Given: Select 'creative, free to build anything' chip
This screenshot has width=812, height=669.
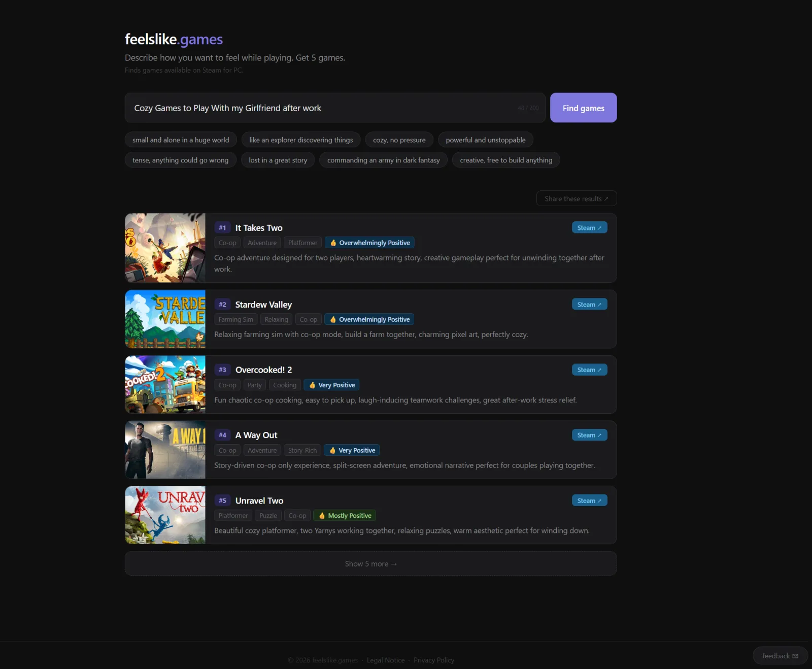Looking at the screenshot, I should coord(506,160).
